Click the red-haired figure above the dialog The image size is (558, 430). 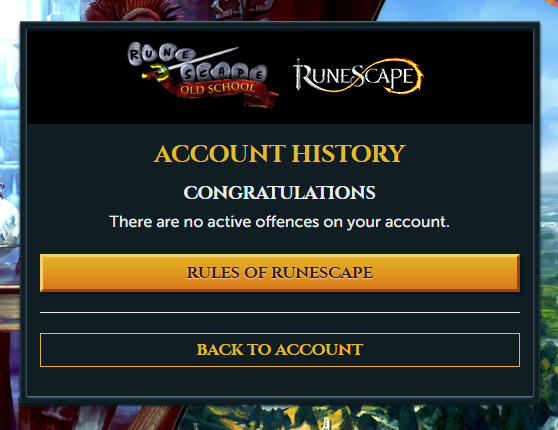click(x=135, y=11)
